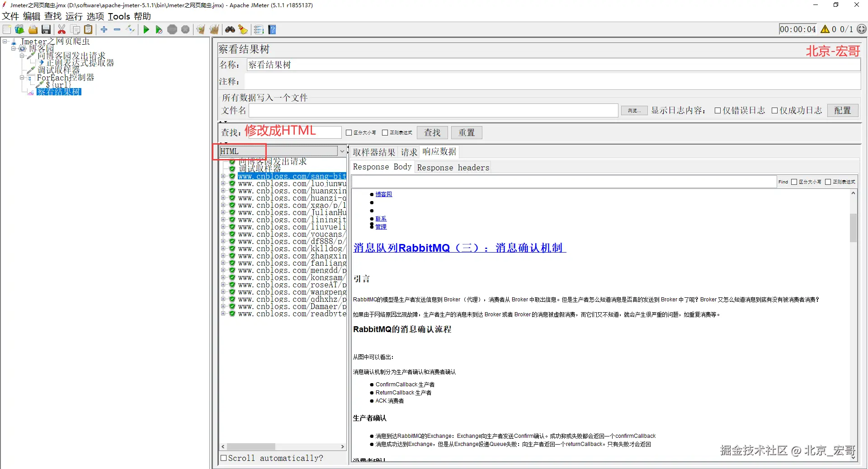Click the 博客园 link in response
Viewport: 868px width, 469px height.
(x=384, y=194)
